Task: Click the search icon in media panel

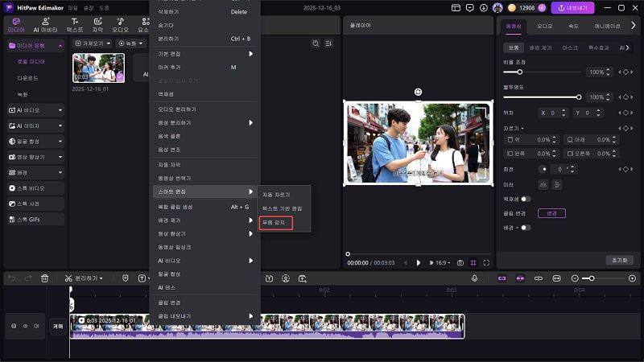Action: (316, 43)
